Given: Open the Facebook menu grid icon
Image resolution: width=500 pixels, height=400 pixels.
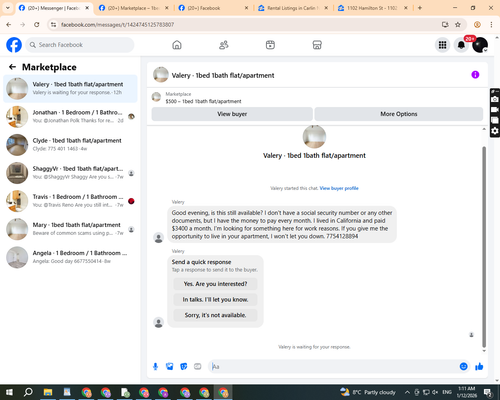Looking at the screenshot, I should (442, 45).
